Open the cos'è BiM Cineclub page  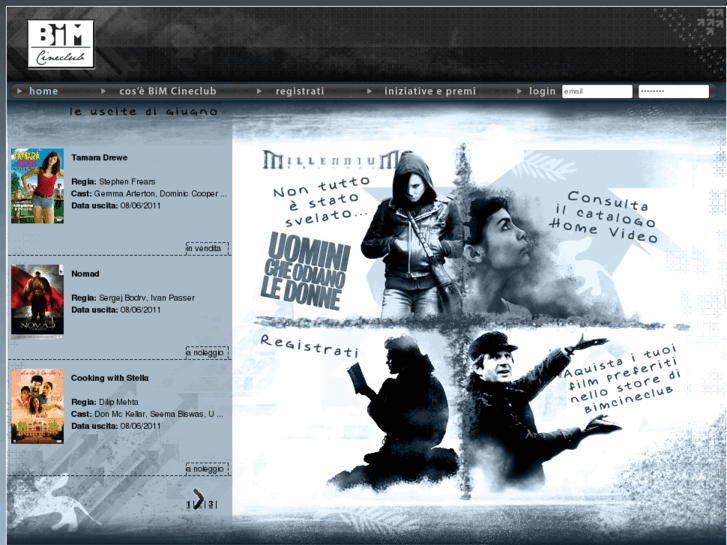[x=168, y=91]
